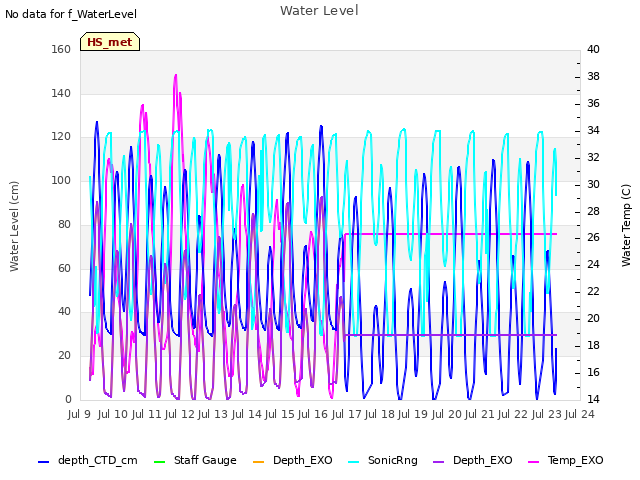Image resolution: width=640 pixels, height=480 pixels.
Task: Click the magenta Temp_EXO legend swatch
Action: [x=533, y=462]
